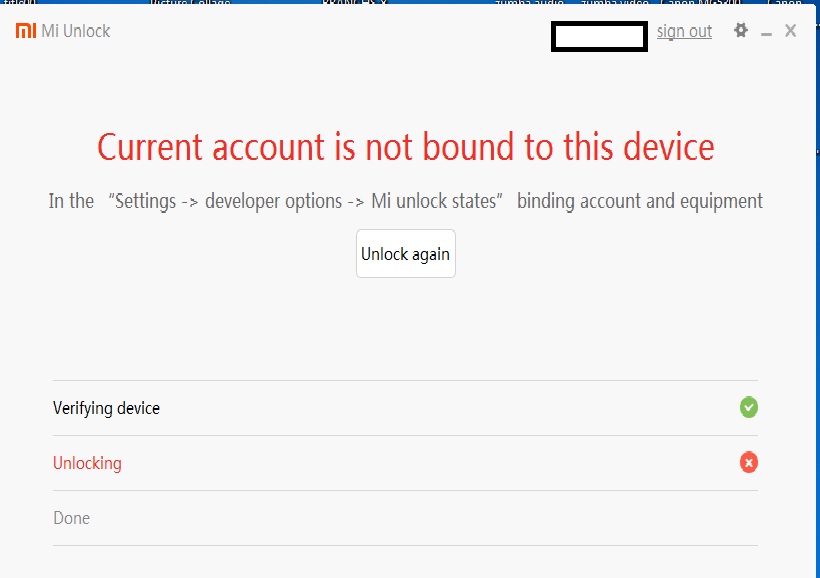Click the zumba audio desktop label

532,3
